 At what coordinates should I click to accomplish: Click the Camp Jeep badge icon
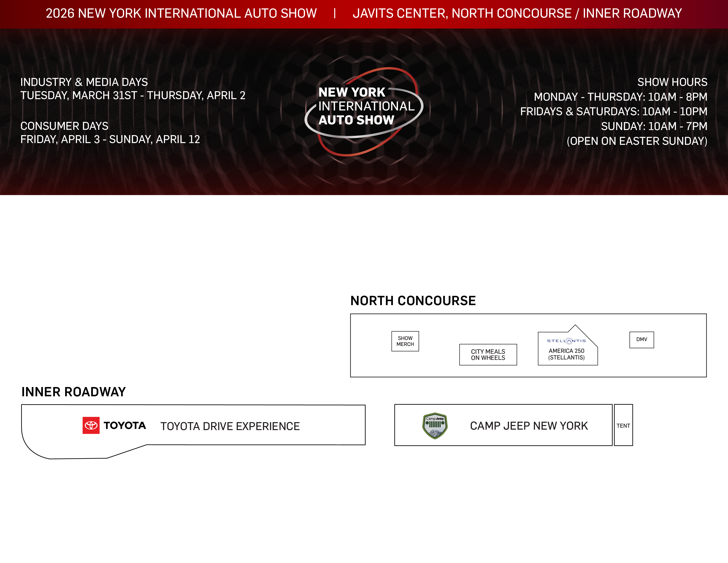point(435,426)
